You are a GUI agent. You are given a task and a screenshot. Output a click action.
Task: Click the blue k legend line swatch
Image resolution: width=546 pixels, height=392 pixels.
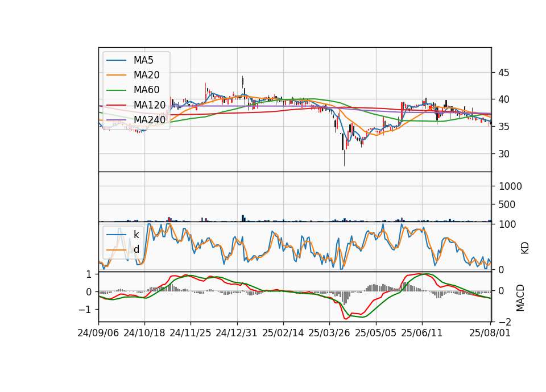(x=116, y=235)
